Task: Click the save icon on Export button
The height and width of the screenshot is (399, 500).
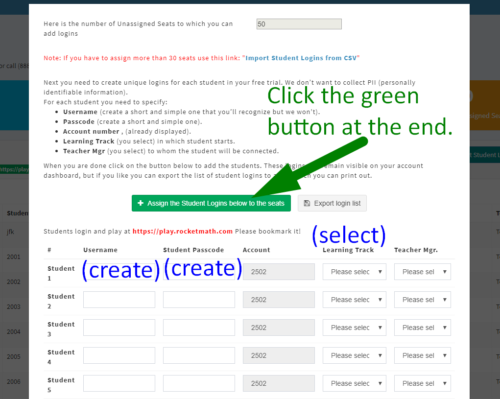Action: [x=307, y=203]
